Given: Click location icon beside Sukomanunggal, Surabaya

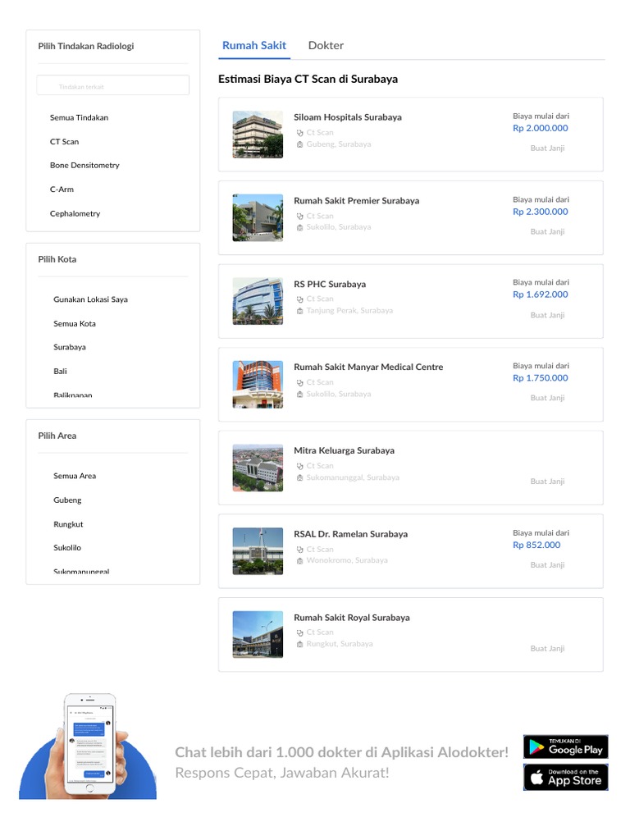Looking at the screenshot, I should pyautogui.click(x=300, y=478).
